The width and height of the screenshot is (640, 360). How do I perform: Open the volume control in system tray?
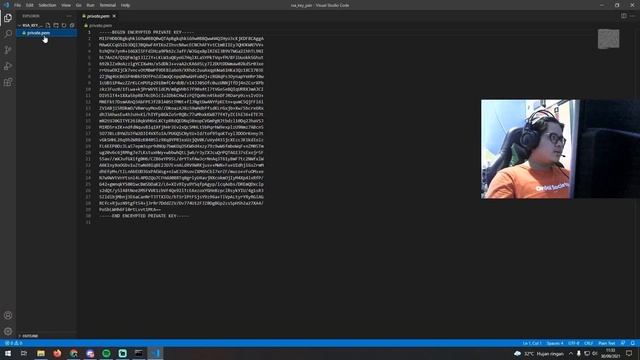tap(595, 353)
